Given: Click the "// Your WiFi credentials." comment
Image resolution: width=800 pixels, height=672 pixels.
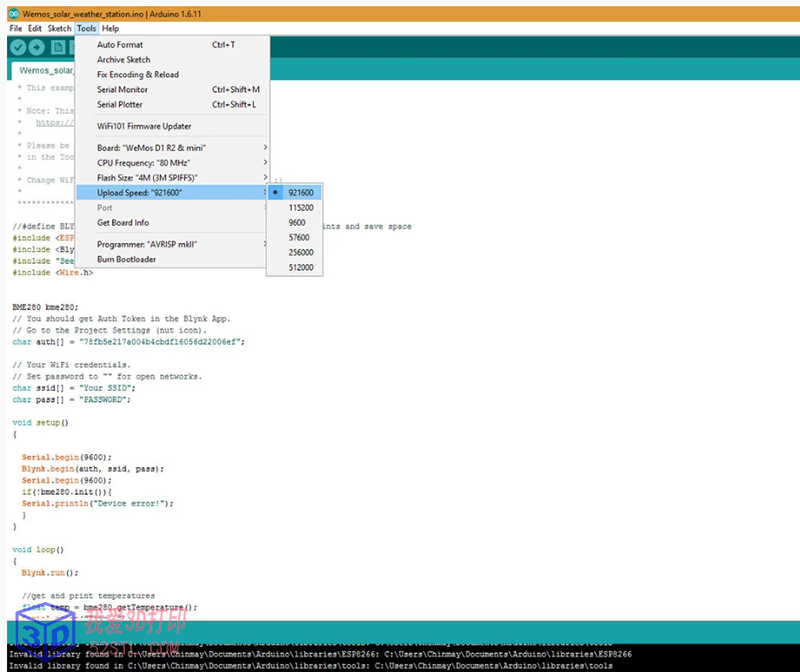Looking at the screenshot, I should [x=71, y=365].
